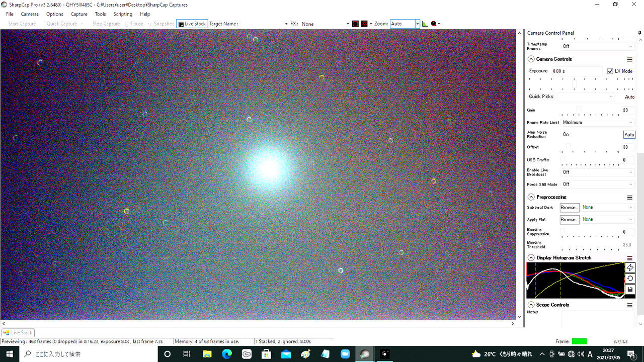
Task: Open the image histogram toolbar icon
Action: click(425, 24)
